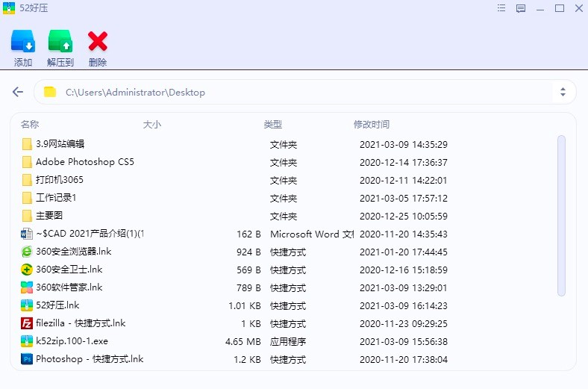Click the back arrow navigation icon
The image size is (588, 389).
(18, 92)
